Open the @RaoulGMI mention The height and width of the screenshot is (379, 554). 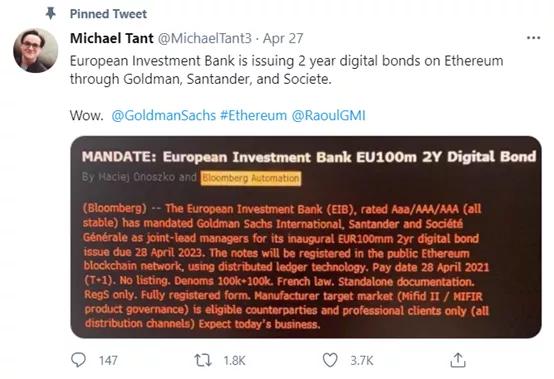tap(328, 116)
